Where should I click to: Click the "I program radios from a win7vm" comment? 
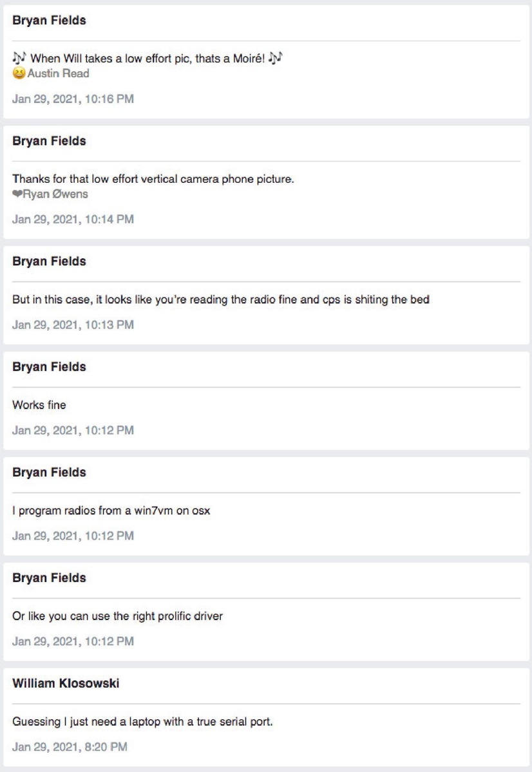click(x=117, y=511)
